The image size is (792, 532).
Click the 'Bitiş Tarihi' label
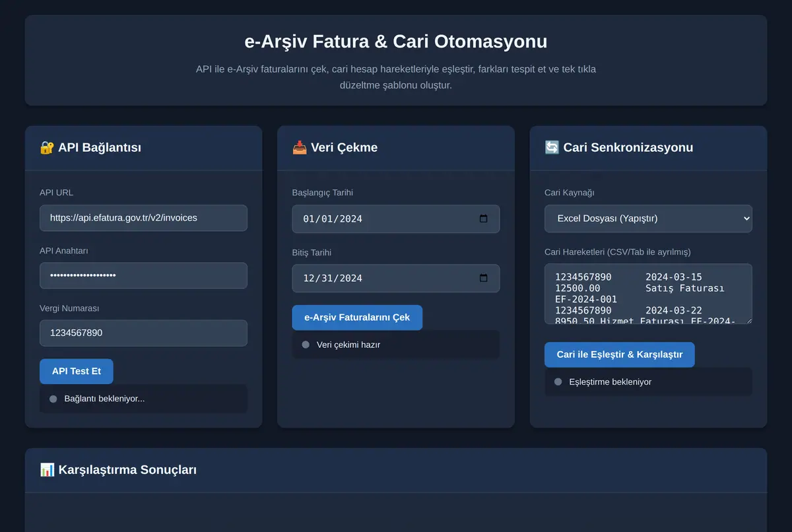click(x=312, y=253)
